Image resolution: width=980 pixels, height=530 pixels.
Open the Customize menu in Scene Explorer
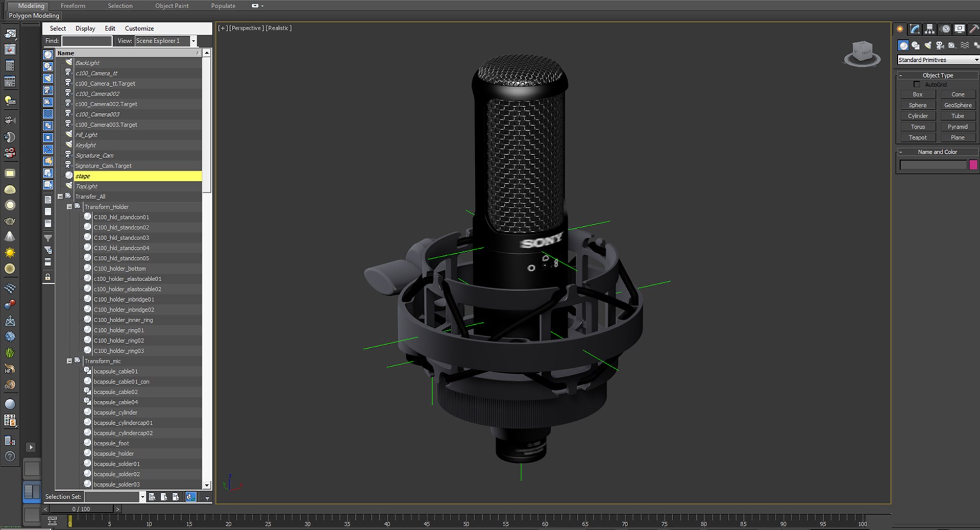pos(139,29)
